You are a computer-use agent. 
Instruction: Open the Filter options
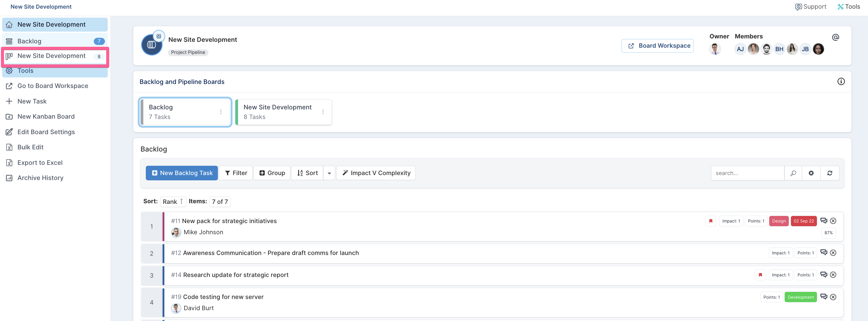[x=236, y=173]
